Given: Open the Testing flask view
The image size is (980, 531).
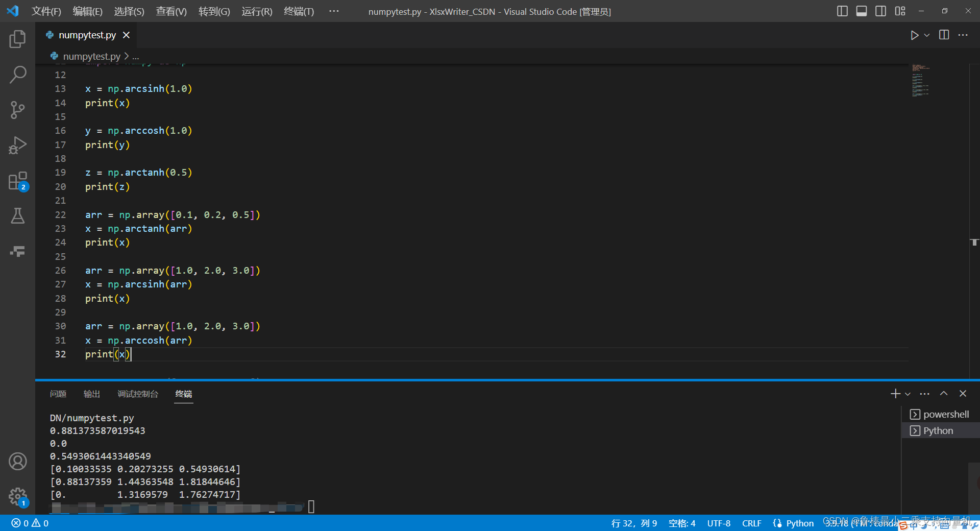Looking at the screenshot, I should [17, 216].
